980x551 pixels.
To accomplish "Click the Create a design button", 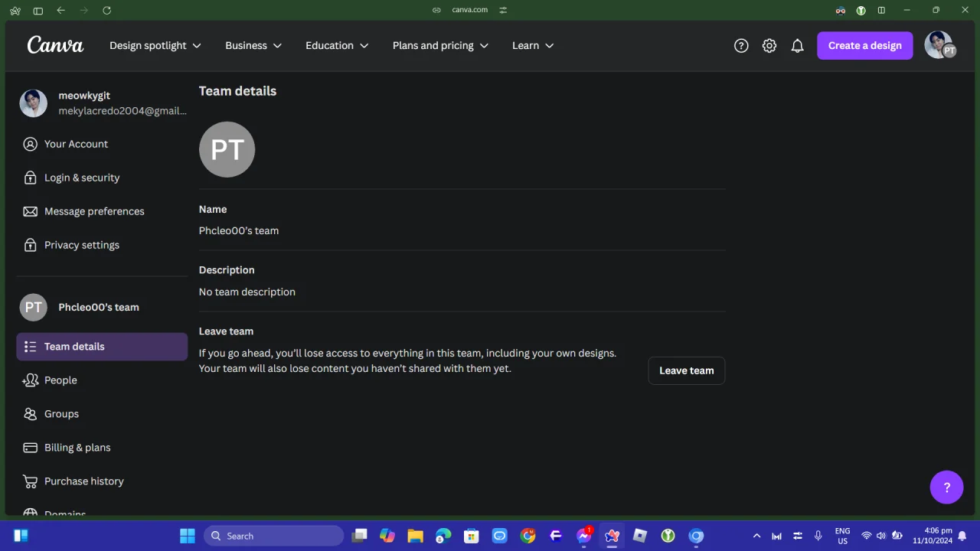I will pos(865,46).
